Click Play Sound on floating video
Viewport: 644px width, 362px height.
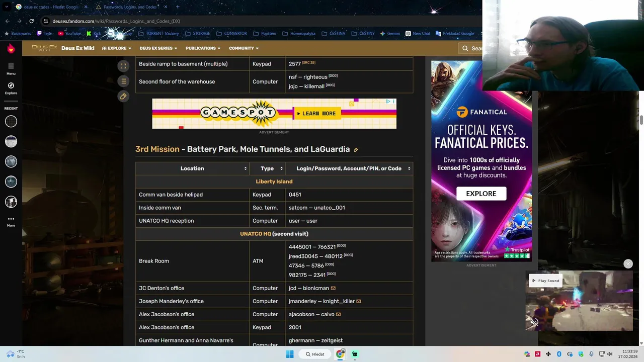pyautogui.click(x=545, y=281)
